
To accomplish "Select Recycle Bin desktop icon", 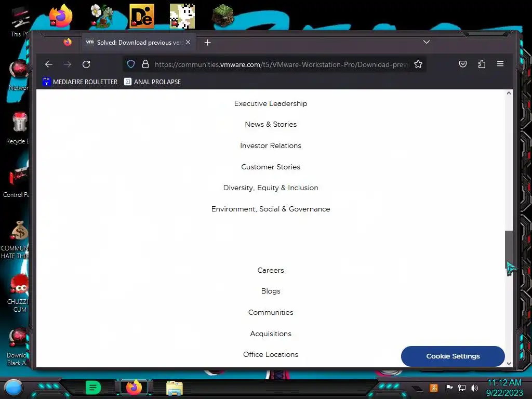I will pos(19,128).
